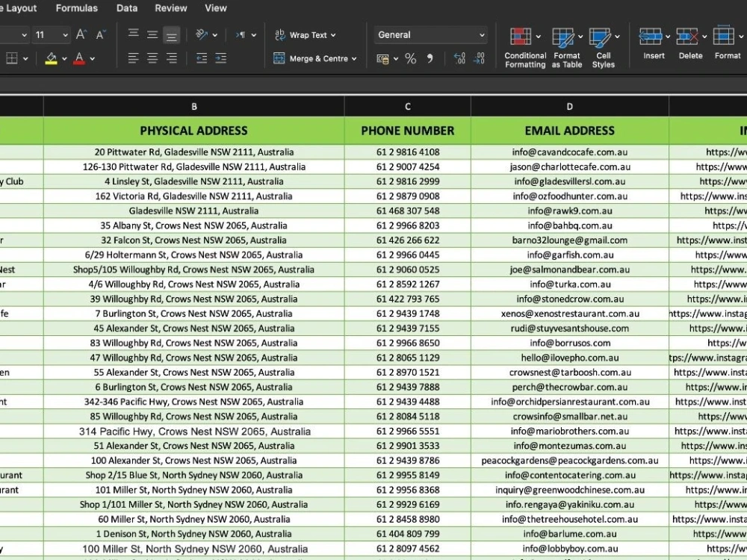Select phone number 61 2 9007 4254
This screenshot has height=560, width=747.
[408, 167]
